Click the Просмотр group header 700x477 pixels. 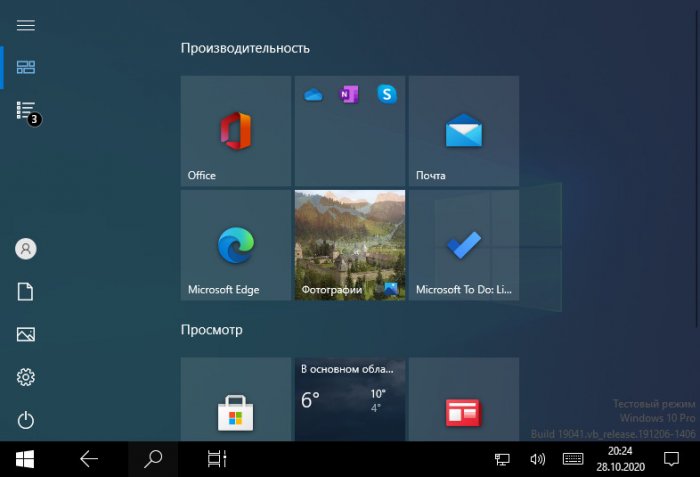[212, 330]
